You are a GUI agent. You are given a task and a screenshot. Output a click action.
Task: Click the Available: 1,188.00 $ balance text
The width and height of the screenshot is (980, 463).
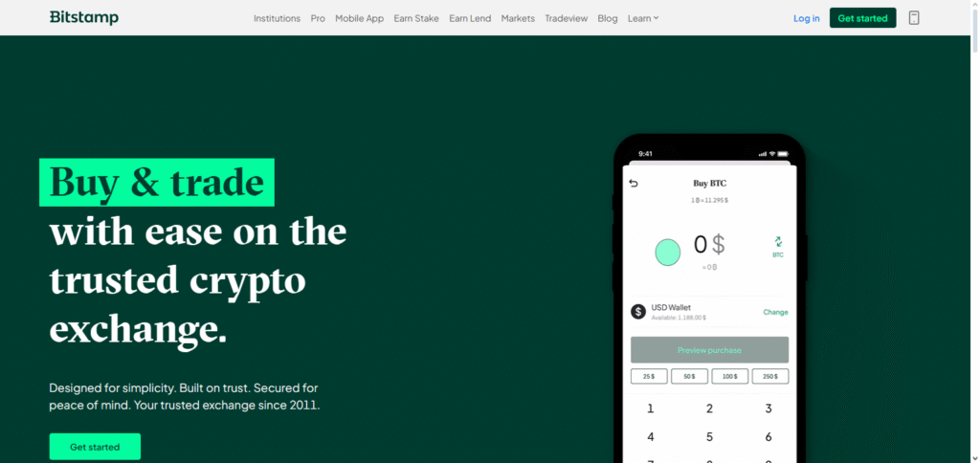point(679,318)
